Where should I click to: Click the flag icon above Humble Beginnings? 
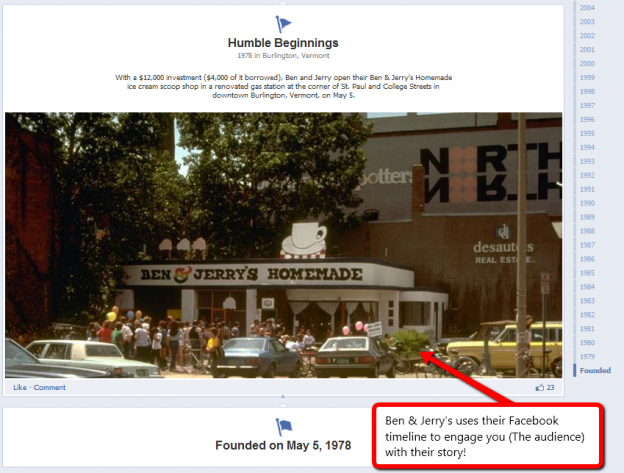[283, 24]
